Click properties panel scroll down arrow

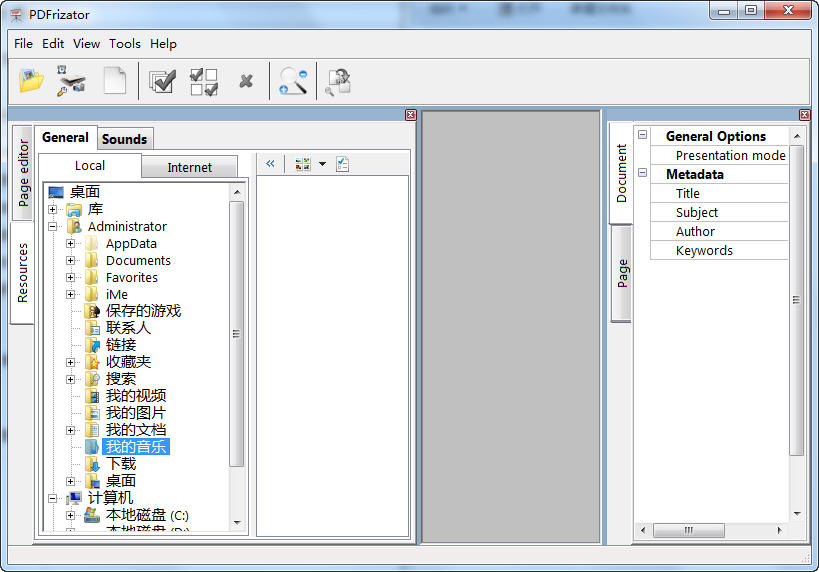pos(797,514)
